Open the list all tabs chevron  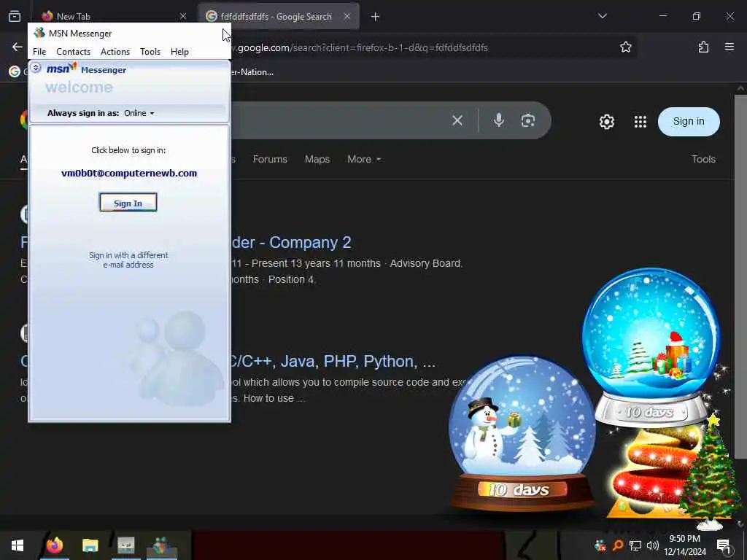pyautogui.click(x=603, y=16)
